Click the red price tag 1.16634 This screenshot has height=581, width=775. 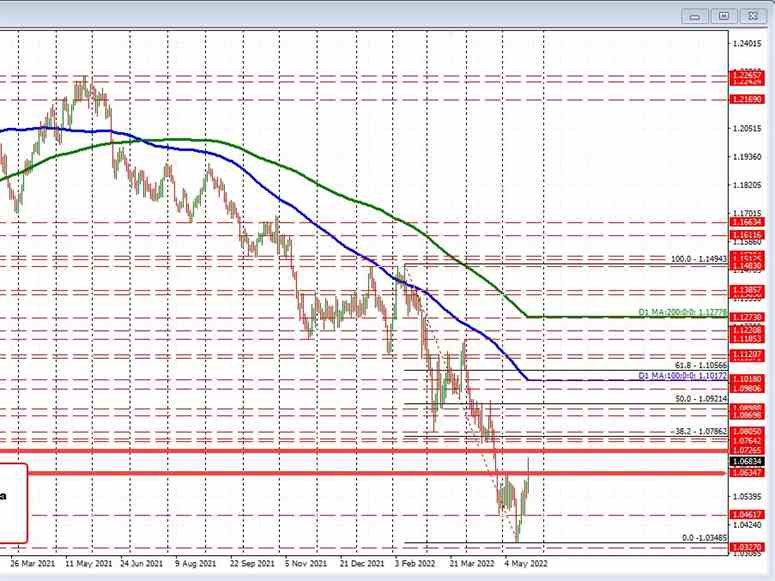click(747, 223)
